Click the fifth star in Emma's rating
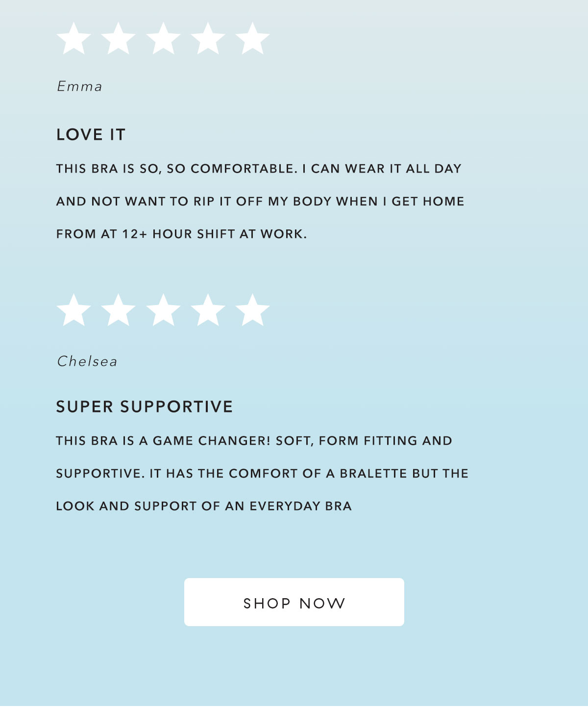 252,38
